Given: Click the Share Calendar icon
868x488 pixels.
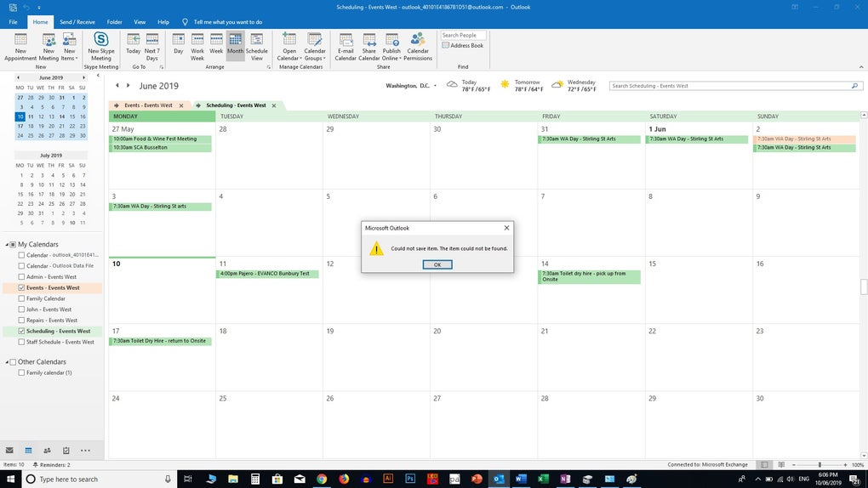Looking at the screenshot, I should (x=369, y=41).
